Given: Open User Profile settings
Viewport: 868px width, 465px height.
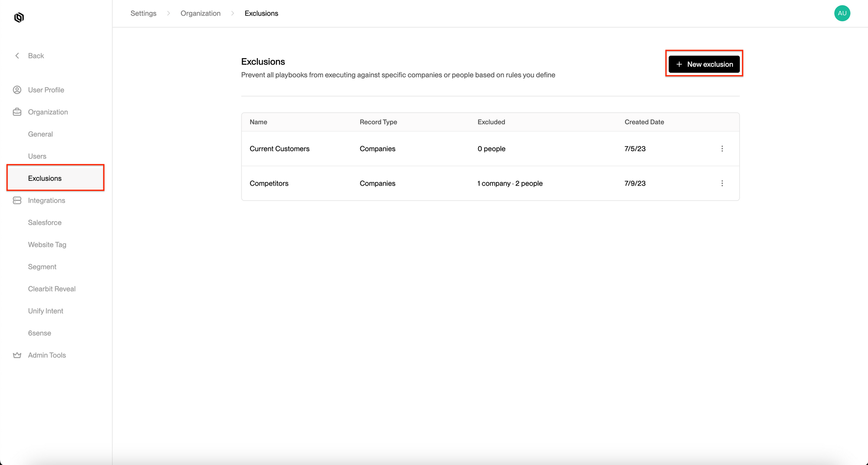Looking at the screenshot, I should pos(46,90).
